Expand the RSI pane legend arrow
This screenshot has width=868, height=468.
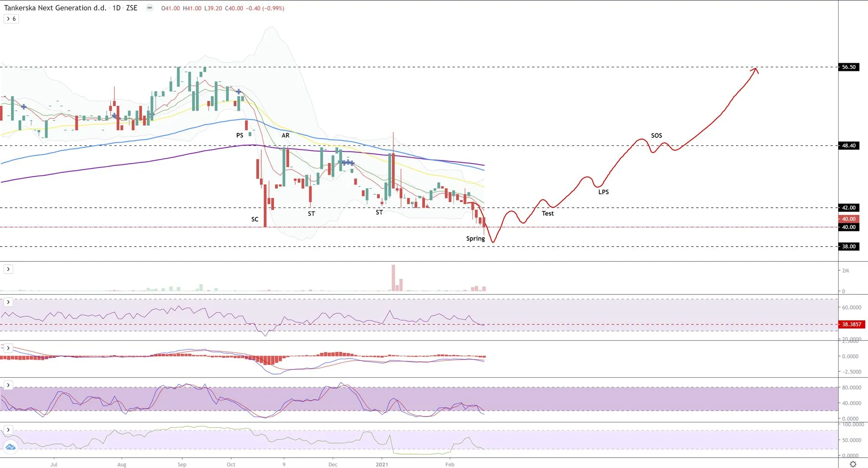(8, 302)
